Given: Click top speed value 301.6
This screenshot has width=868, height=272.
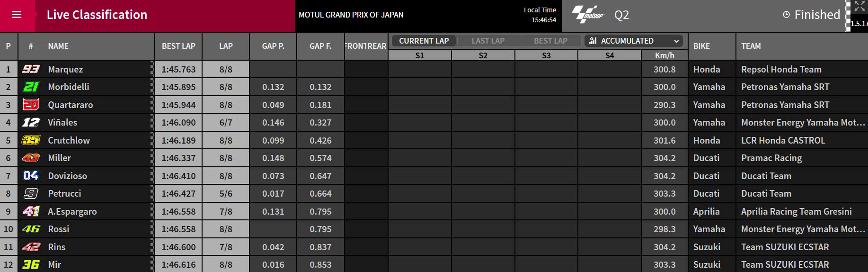Looking at the screenshot, I should (664, 140).
